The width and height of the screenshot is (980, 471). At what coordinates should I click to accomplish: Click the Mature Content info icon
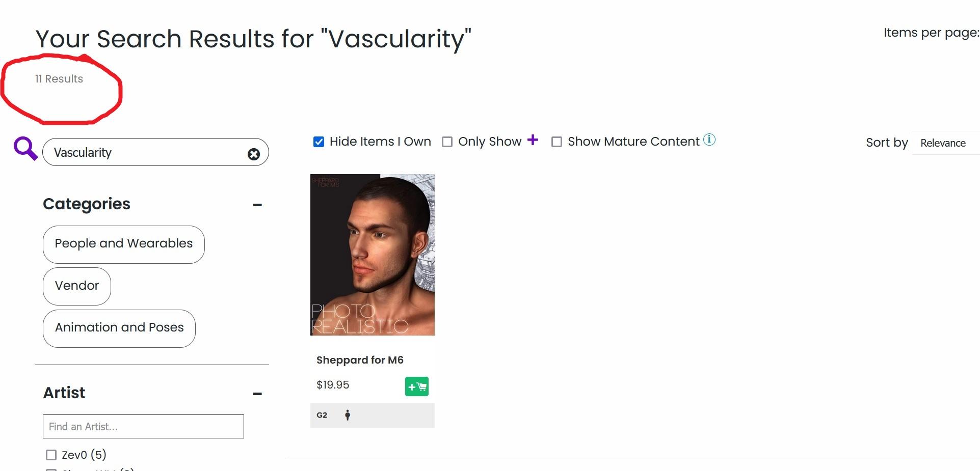(709, 140)
